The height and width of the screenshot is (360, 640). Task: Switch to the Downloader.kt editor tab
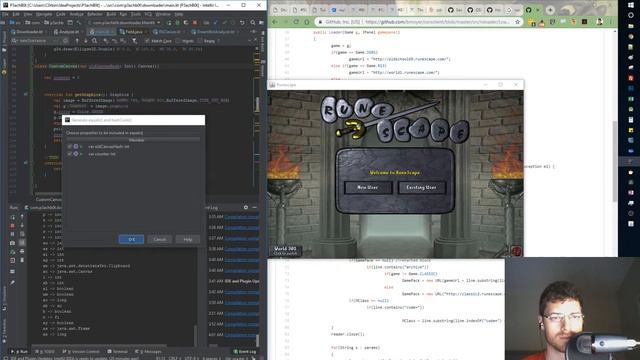click(29, 31)
